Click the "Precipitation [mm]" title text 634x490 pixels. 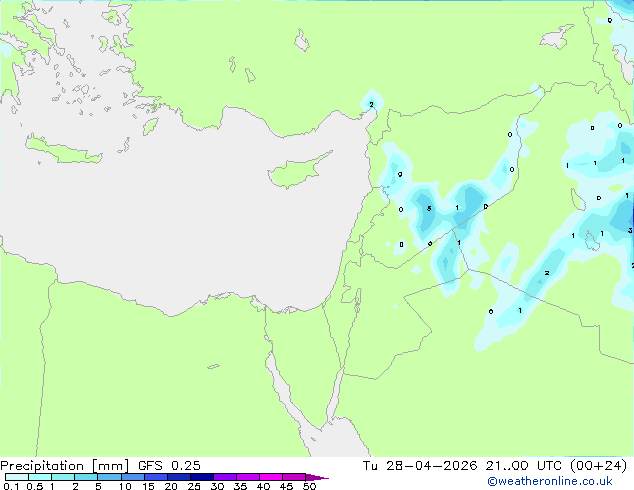[65, 466]
